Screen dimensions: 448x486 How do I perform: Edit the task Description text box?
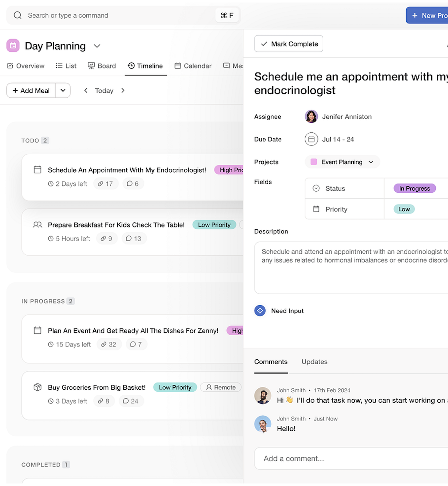click(x=351, y=268)
